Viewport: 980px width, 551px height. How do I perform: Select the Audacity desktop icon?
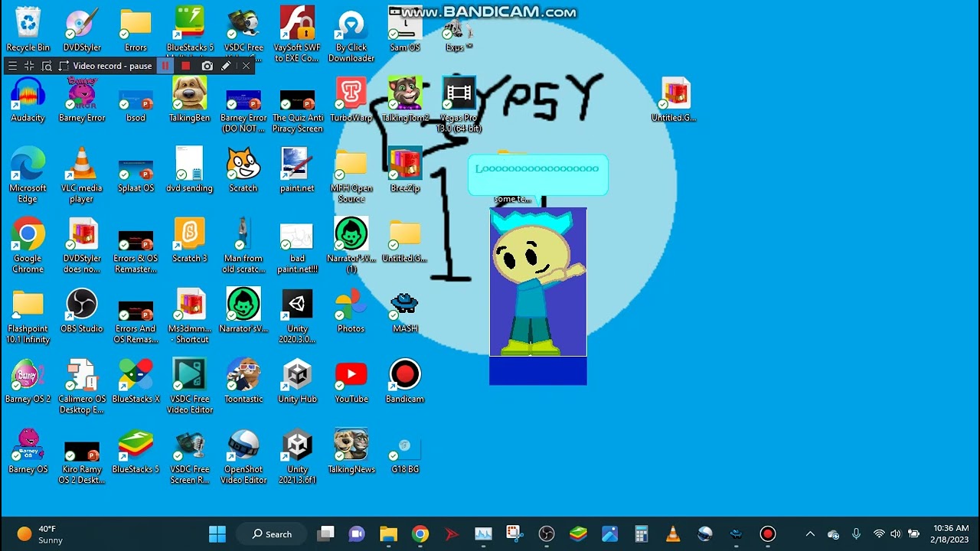coord(28,99)
